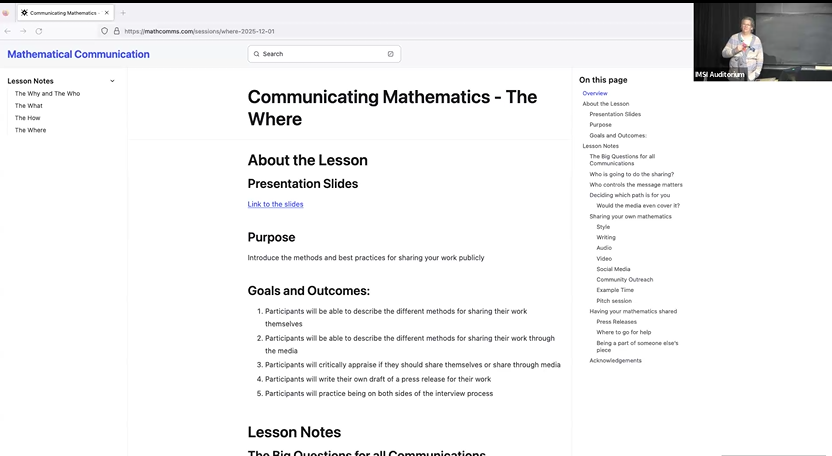Open a new tab with plus icon
832x456 pixels.
(123, 13)
